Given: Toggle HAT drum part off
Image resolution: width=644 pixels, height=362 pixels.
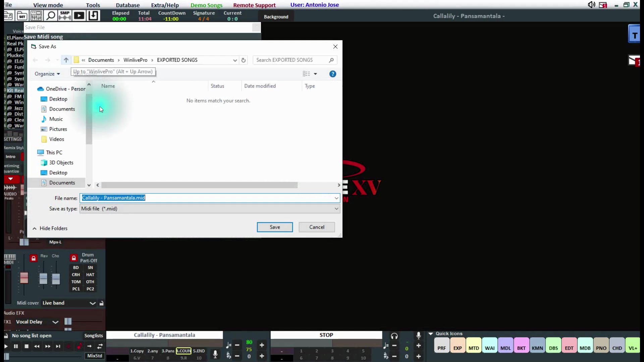Looking at the screenshot, I should pyautogui.click(x=90, y=275).
